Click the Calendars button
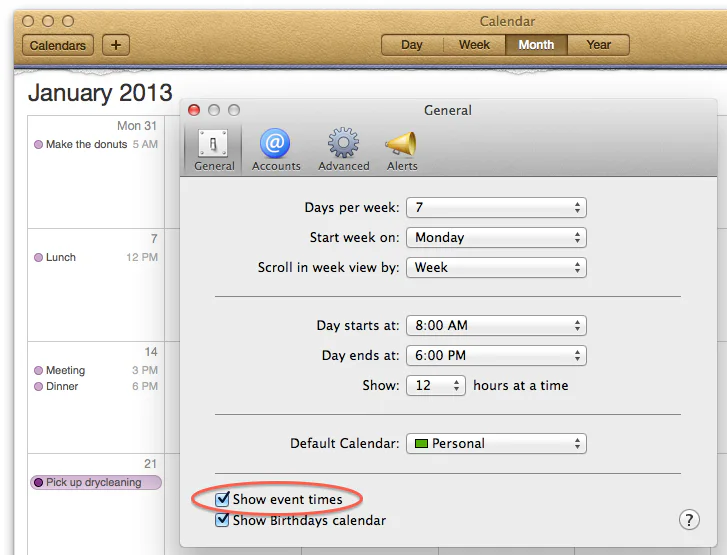 [57, 45]
